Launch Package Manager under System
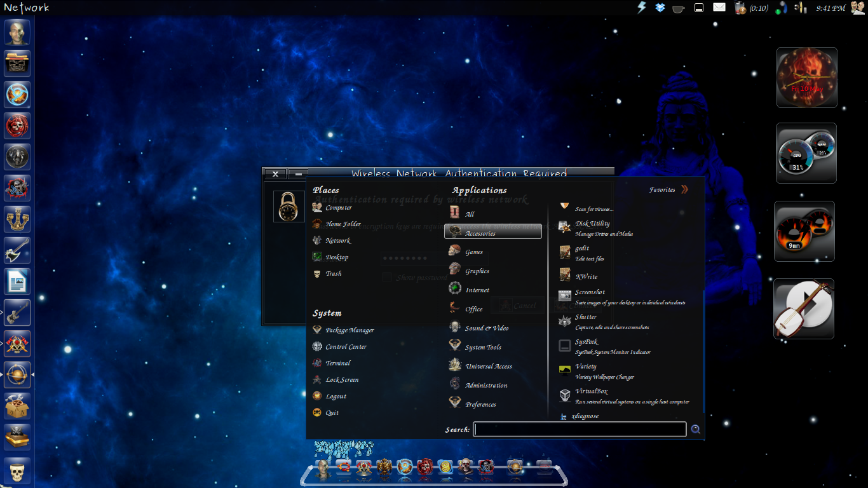This screenshot has height=488, width=868. (x=343, y=330)
